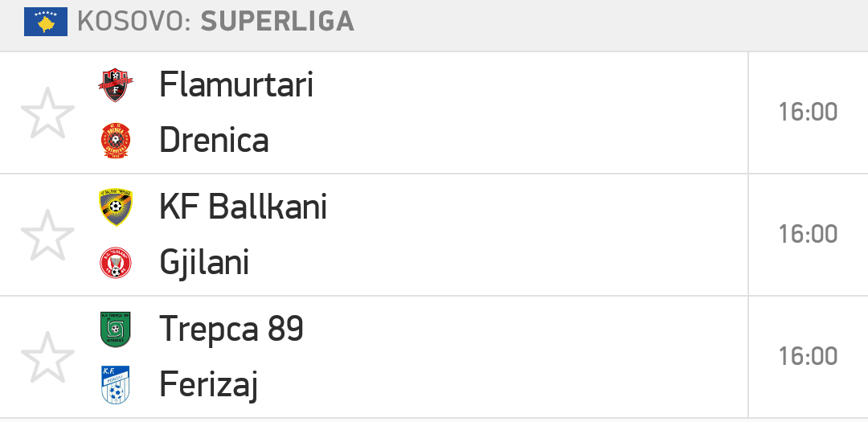The width and height of the screenshot is (868, 422).
Task: Click the KF Ballkani club crest
Action: point(116,207)
